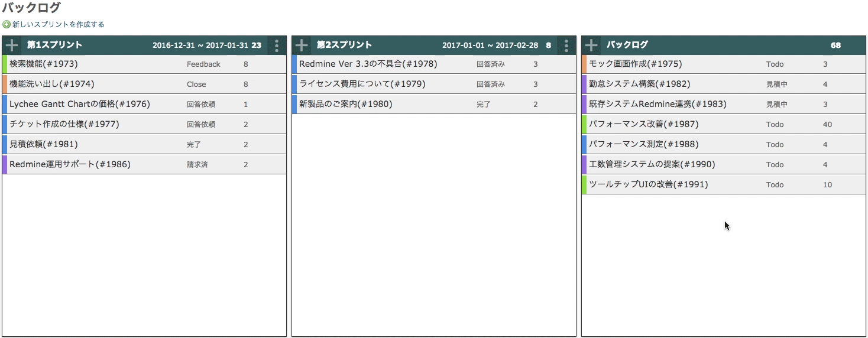This screenshot has width=868, height=338.
Task: Click point value 40 of パフォーマンス改善
Action: click(x=827, y=125)
